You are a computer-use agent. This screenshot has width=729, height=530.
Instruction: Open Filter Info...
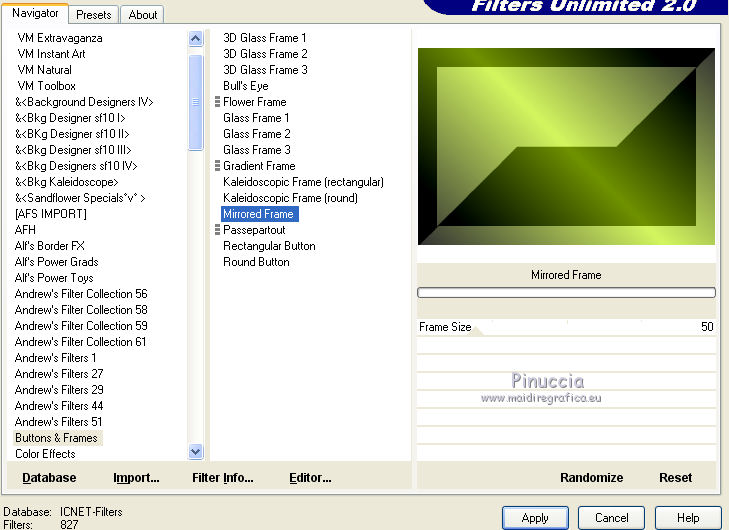[223, 477]
